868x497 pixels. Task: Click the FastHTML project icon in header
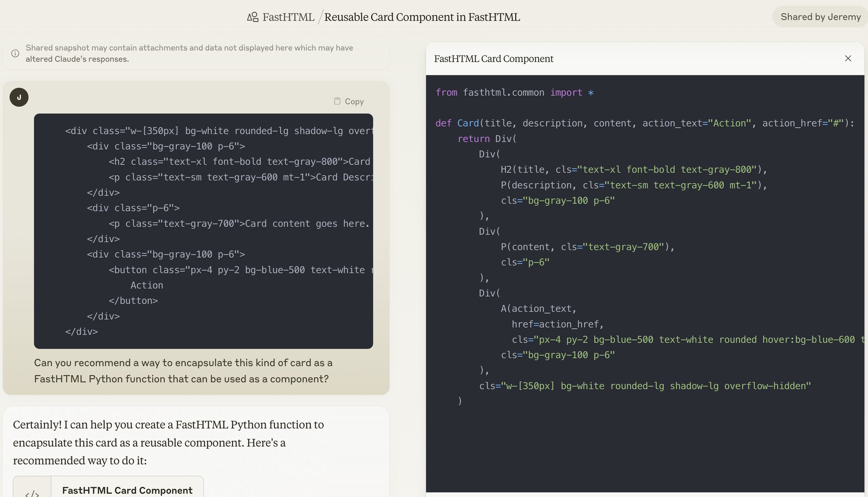click(253, 17)
